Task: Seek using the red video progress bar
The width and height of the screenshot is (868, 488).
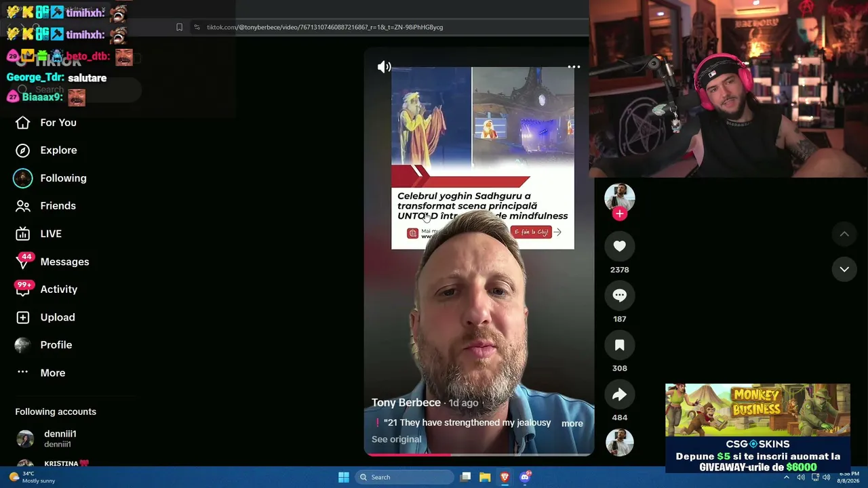Action: coord(479,454)
